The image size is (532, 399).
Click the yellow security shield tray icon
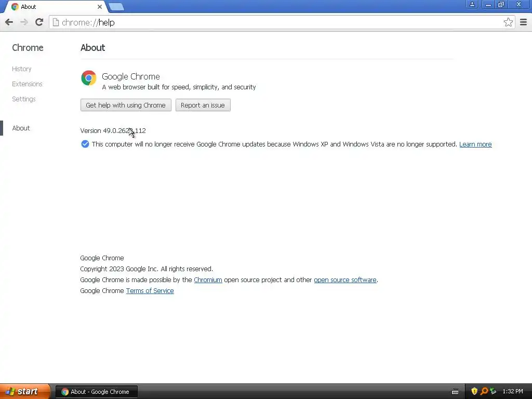coord(474,391)
